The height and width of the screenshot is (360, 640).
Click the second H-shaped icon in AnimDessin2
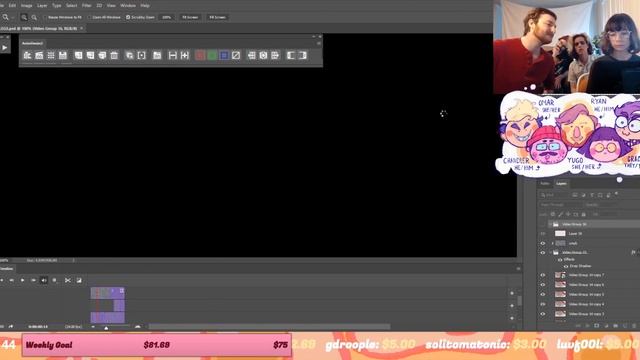(x=185, y=56)
